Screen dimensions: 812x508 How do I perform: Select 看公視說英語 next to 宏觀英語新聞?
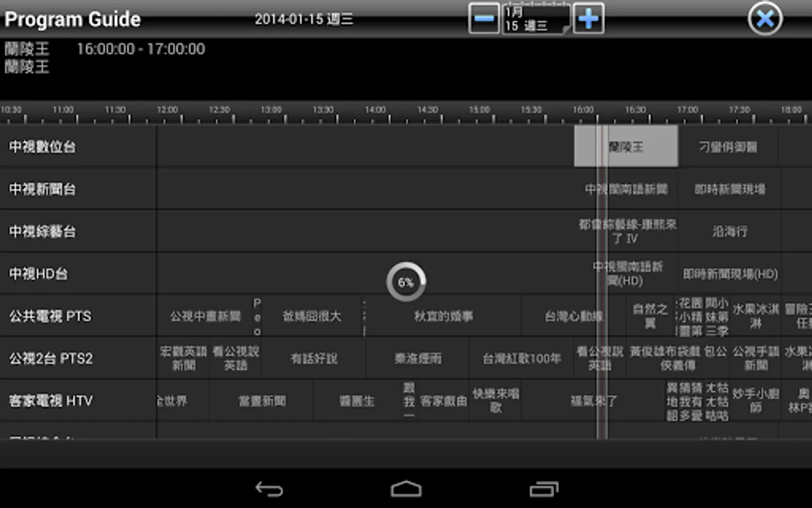pos(236,358)
